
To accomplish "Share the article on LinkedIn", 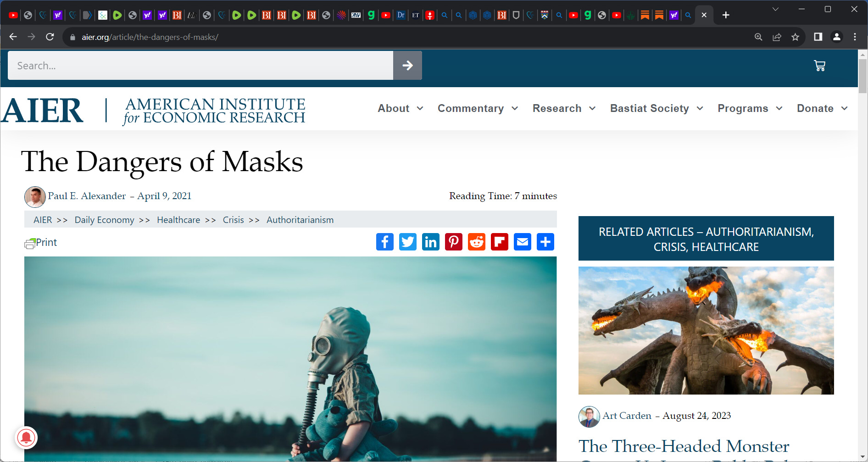I will click(430, 242).
